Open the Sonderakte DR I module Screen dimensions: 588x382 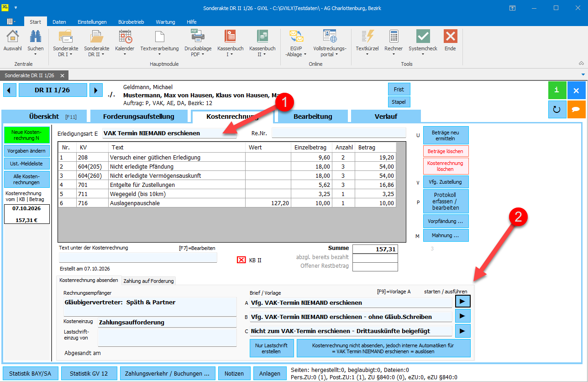pyautogui.click(x=66, y=42)
